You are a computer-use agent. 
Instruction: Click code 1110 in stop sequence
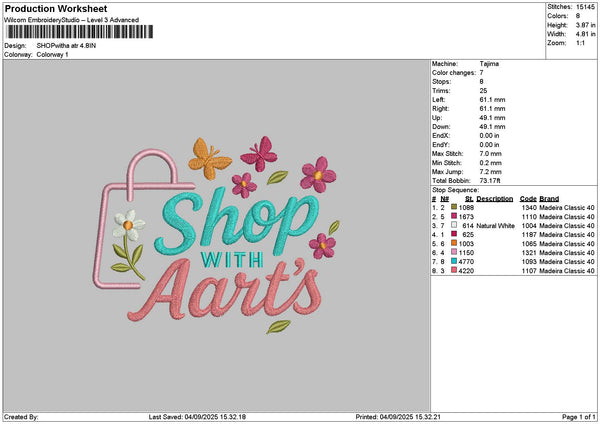[529, 217]
